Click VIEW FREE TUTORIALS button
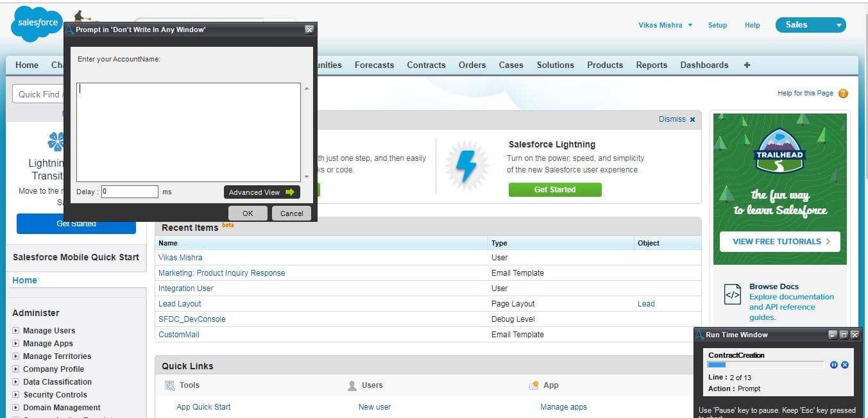Screen dimensions: 868x418 pos(781,242)
